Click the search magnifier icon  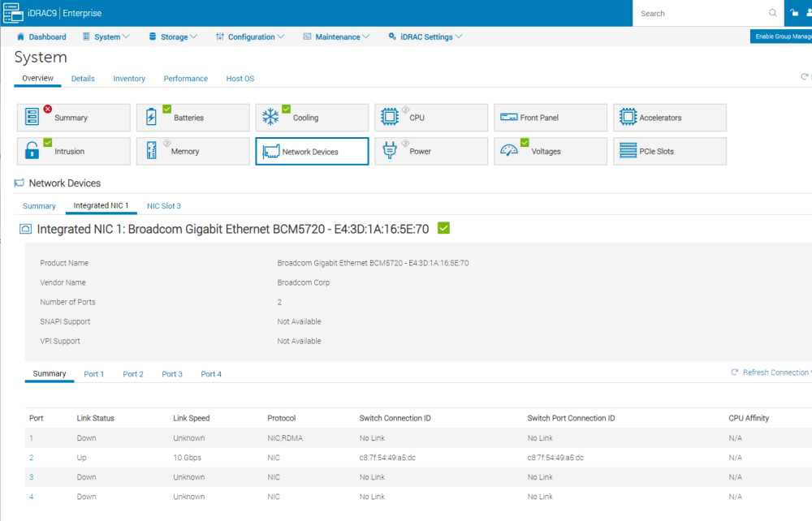click(x=773, y=14)
